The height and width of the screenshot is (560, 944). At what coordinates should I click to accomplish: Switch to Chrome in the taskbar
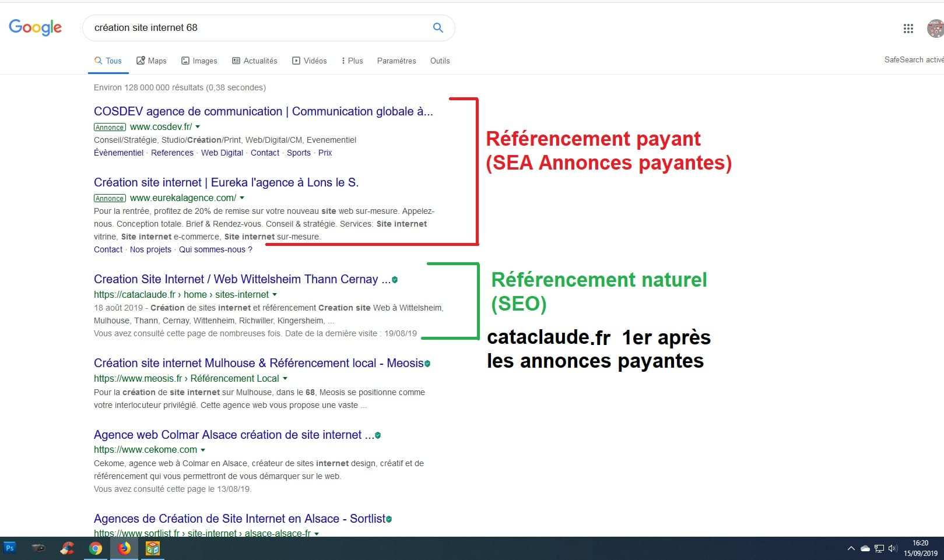click(x=96, y=548)
